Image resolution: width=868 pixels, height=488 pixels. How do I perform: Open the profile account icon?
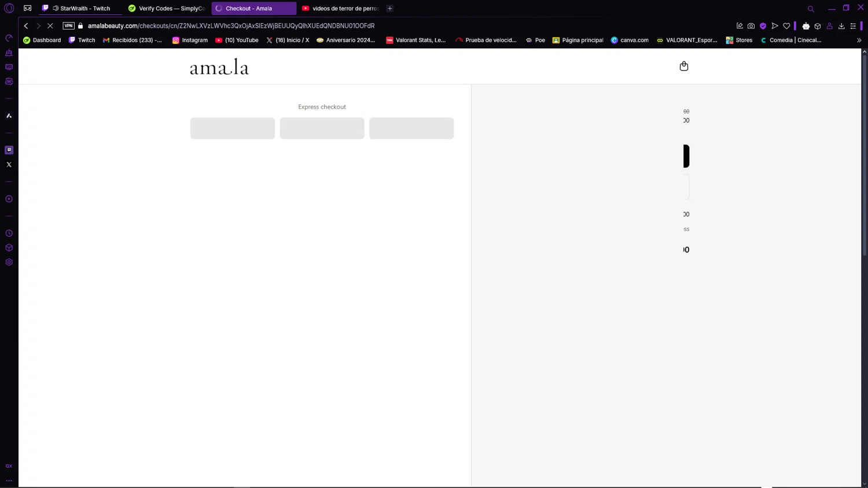(x=830, y=25)
